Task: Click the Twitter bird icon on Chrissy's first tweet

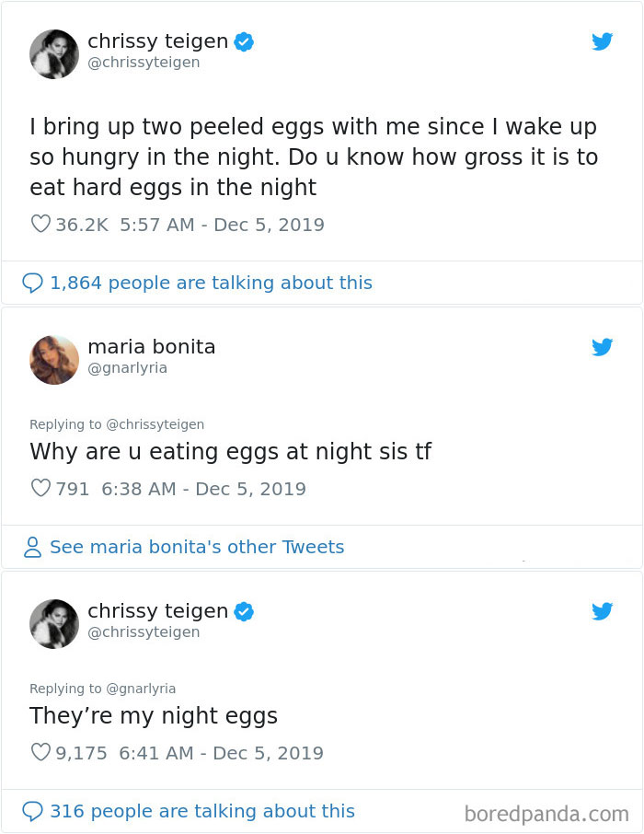Action: pyautogui.click(x=603, y=41)
